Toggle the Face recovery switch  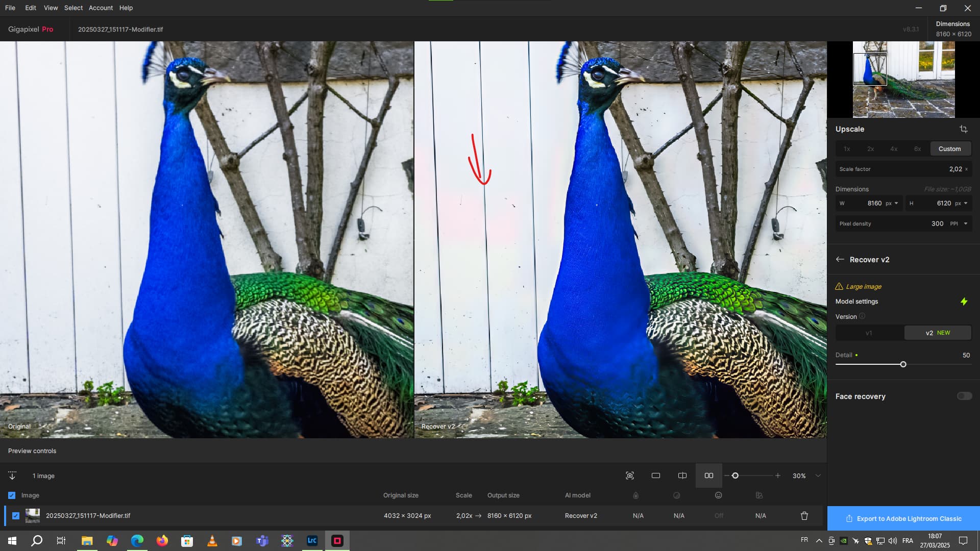(964, 396)
